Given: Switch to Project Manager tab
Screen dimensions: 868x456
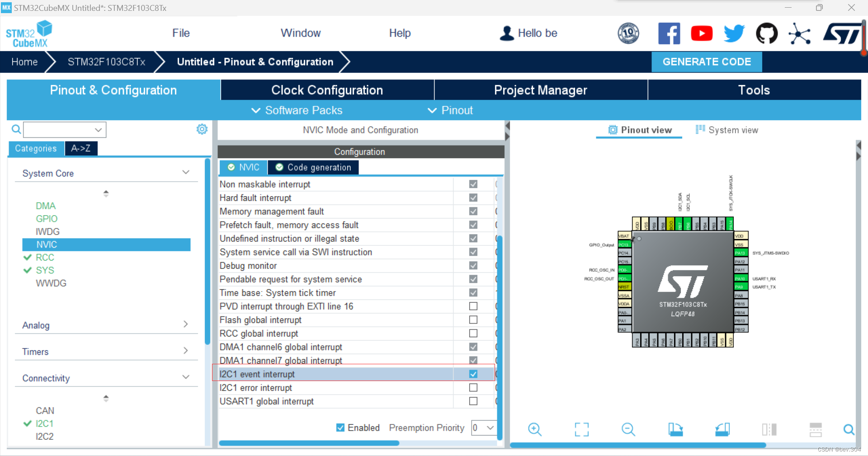Looking at the screenshot, I should coord(541,90).
